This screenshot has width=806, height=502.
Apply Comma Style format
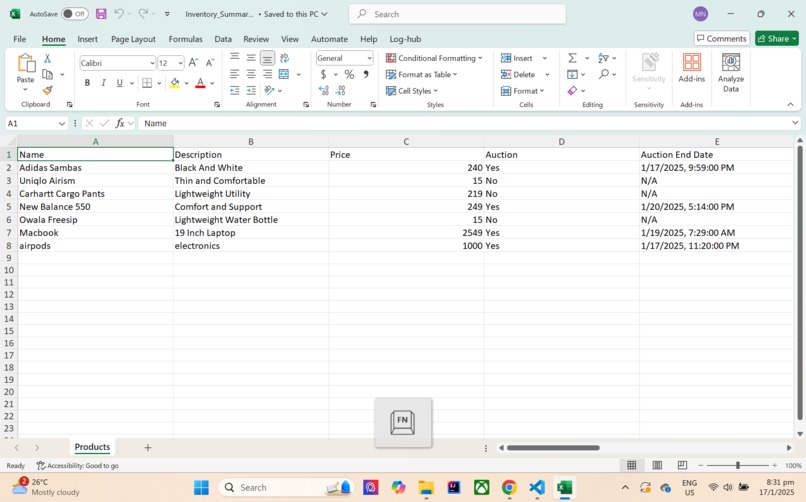366,75
